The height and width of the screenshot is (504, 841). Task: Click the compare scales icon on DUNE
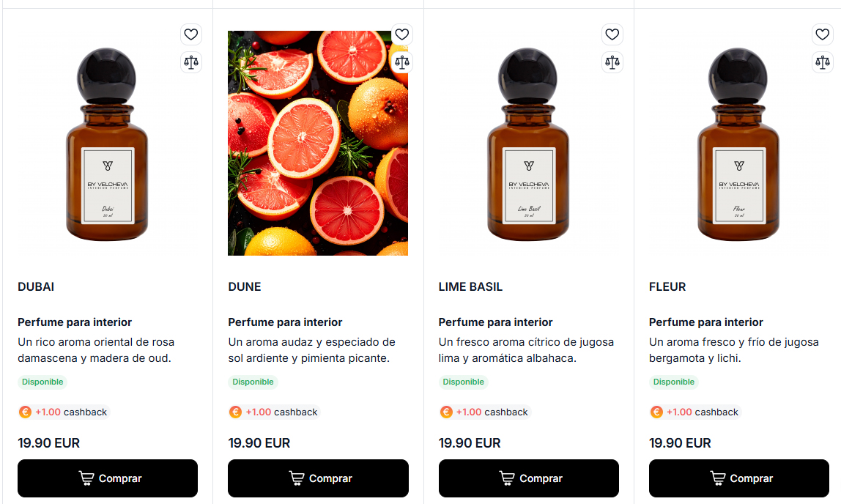[x=401, y=62]
